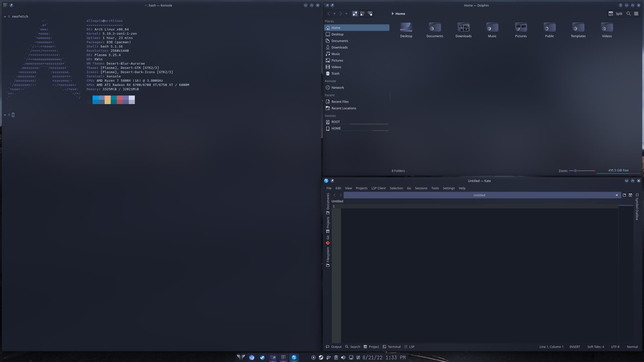This screenshot has width=644, height=362.
Task: Open the Sessions menu in Kate
Action: point(421,188)
